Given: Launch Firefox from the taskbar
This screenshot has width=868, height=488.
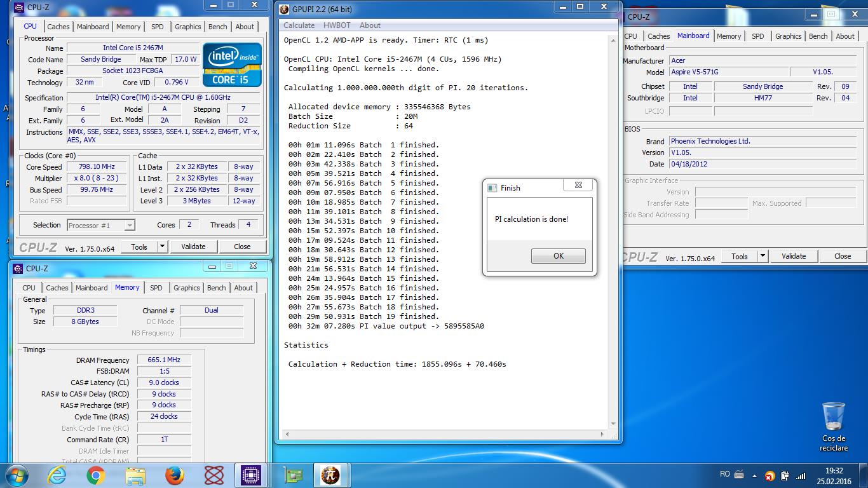Looking at the screenshot, I should pyautogui.click(x=174, y=475).
